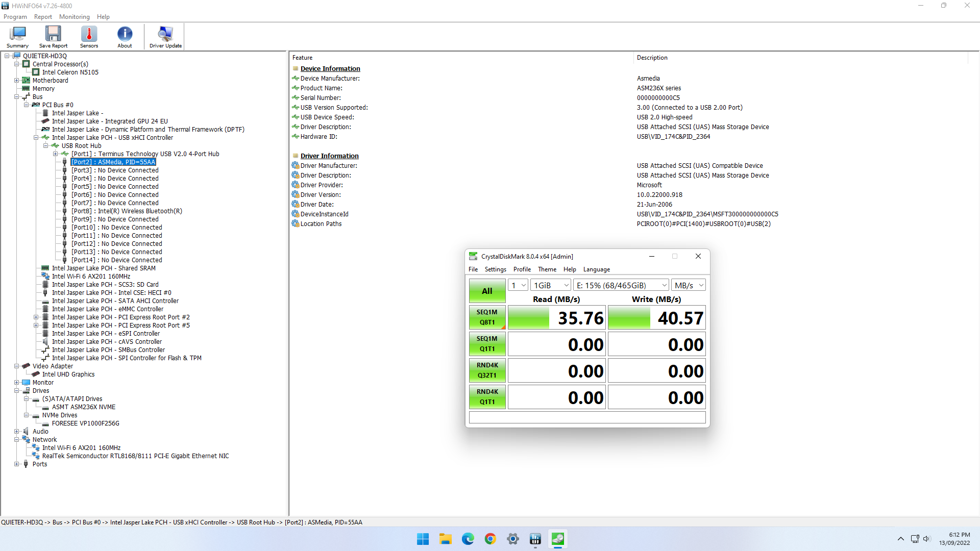The height and width of the screenshot is (551, 980).
Task: Select the Intel Celeron N5105 processor icon
Action: coord(36,72)
